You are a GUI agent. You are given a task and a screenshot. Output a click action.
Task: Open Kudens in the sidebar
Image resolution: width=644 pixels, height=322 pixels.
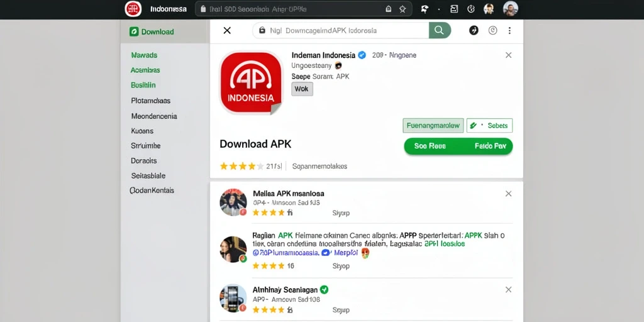tap(142, 131)
